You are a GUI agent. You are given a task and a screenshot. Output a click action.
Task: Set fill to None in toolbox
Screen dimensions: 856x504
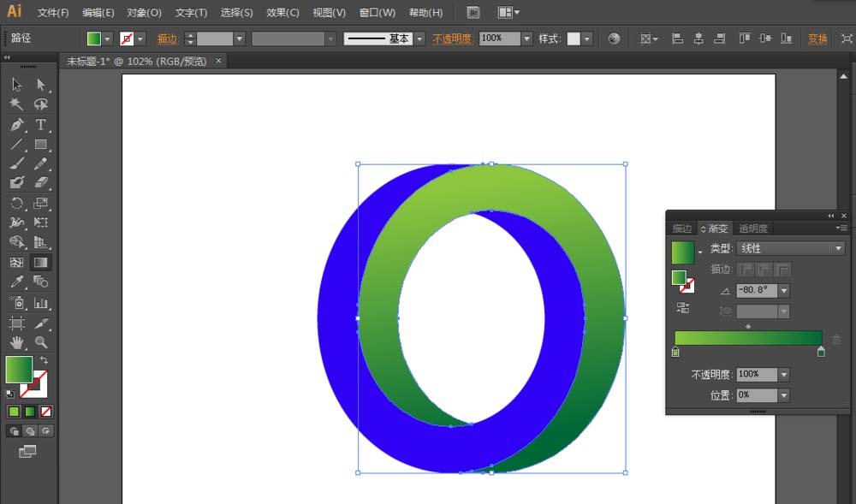pos(46,412)
